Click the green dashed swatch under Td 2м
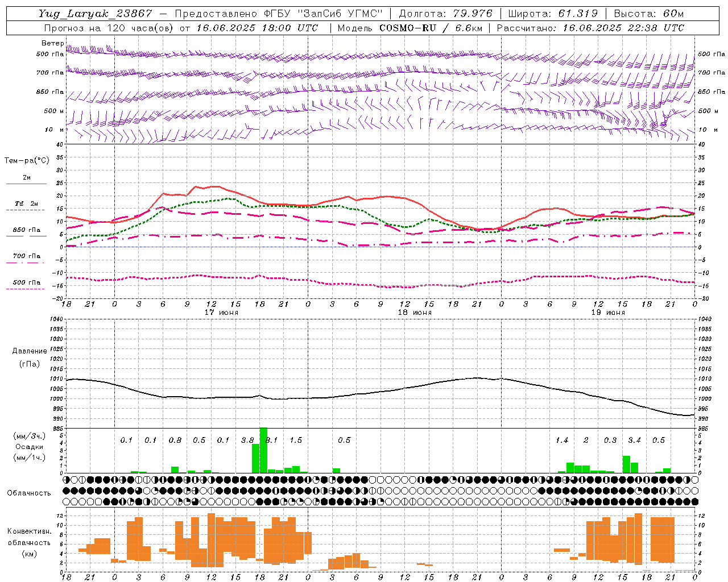 click(x=26, y=210)
